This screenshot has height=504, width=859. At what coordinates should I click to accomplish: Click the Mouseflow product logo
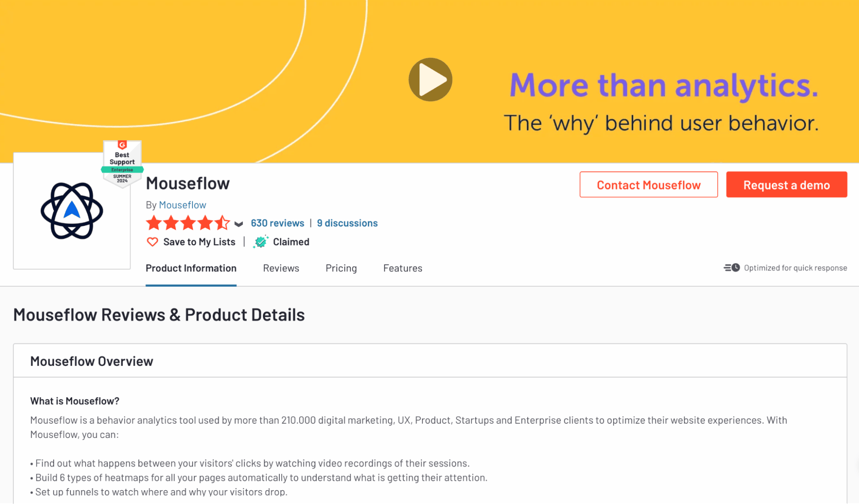click(x=71, y=211)
